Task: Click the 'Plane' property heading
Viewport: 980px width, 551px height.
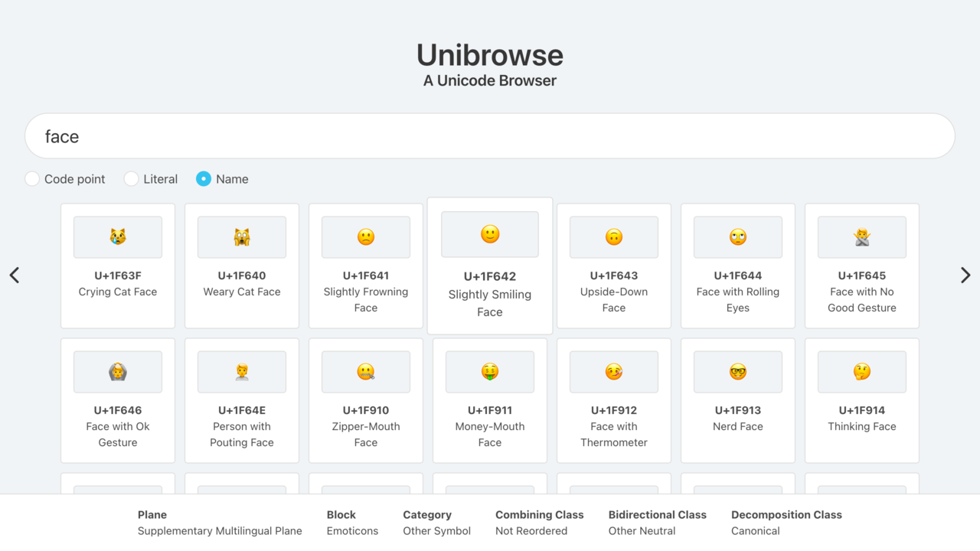Action: (152, 515)
